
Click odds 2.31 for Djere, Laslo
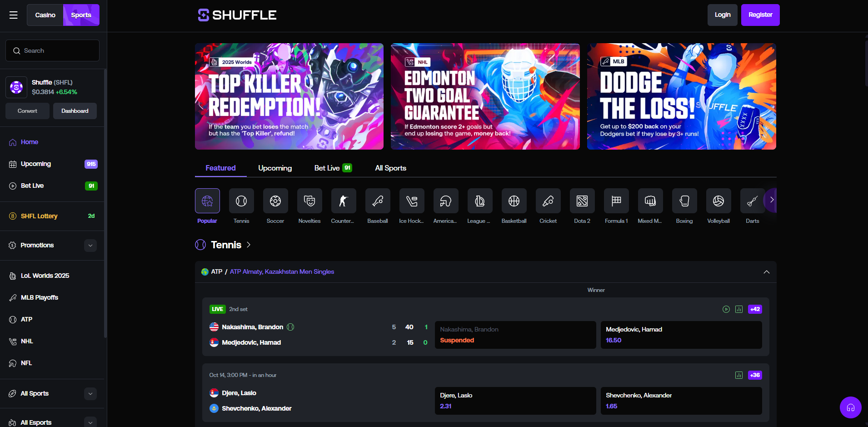[x=514, y=401]
